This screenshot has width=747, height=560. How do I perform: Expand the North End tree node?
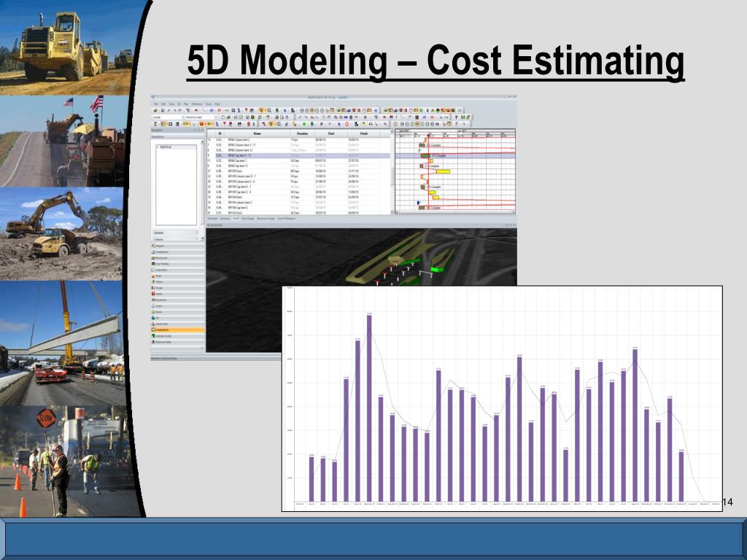[158, 147]
